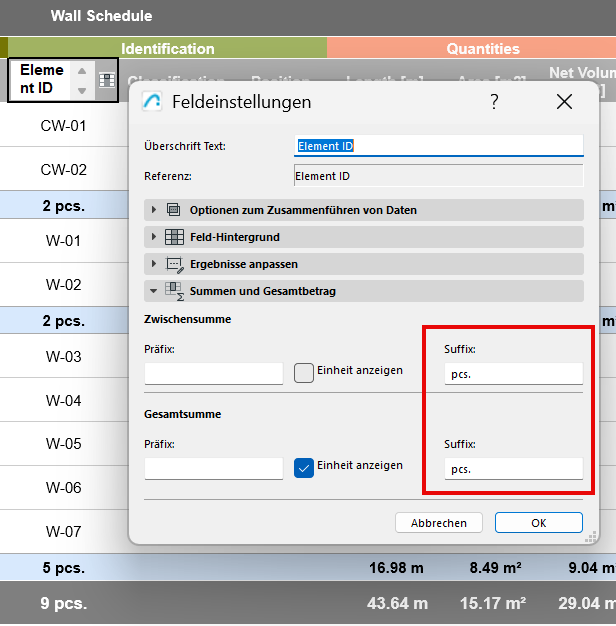Select the W-02 cell
Viewport: 616px width, 626px height.
point(63,284)
